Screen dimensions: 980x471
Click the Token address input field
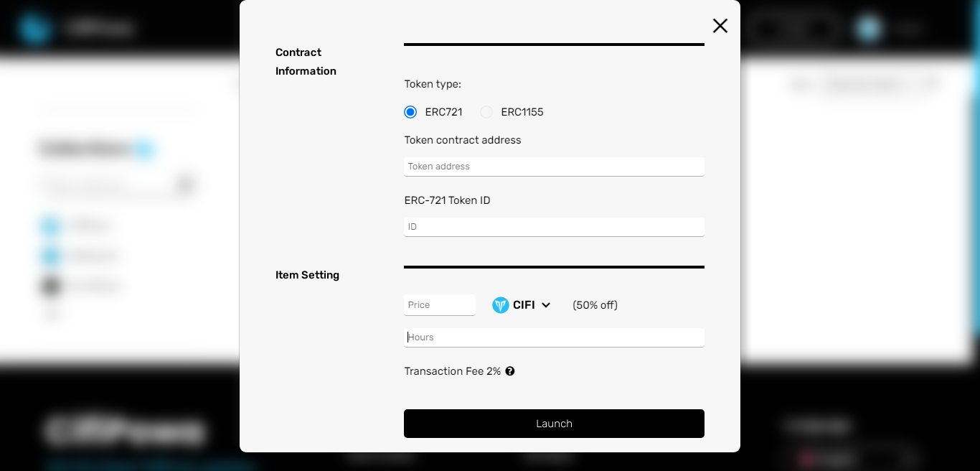pyautogui.click(x=554, y=167)
